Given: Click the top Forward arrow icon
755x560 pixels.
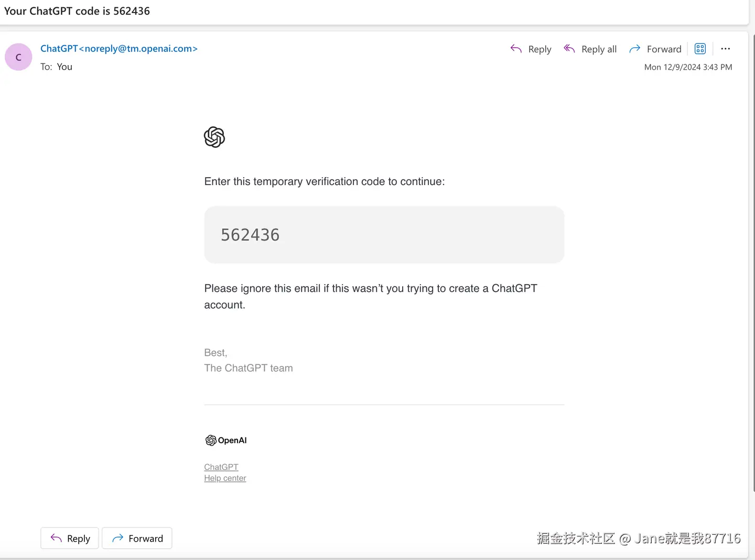Looking at the screenshot, I should click(x=634, y=49).
